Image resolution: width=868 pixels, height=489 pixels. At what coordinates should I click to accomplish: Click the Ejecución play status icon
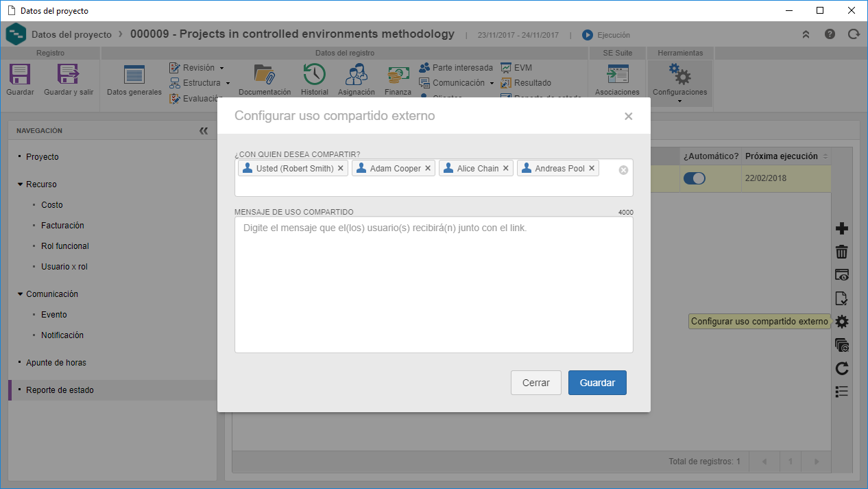[x=588, y=35]
